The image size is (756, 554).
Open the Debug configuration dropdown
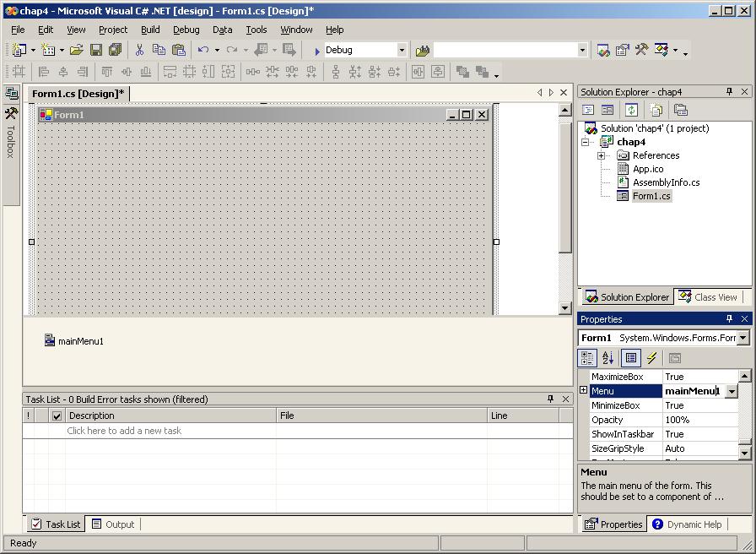(401, 50)
